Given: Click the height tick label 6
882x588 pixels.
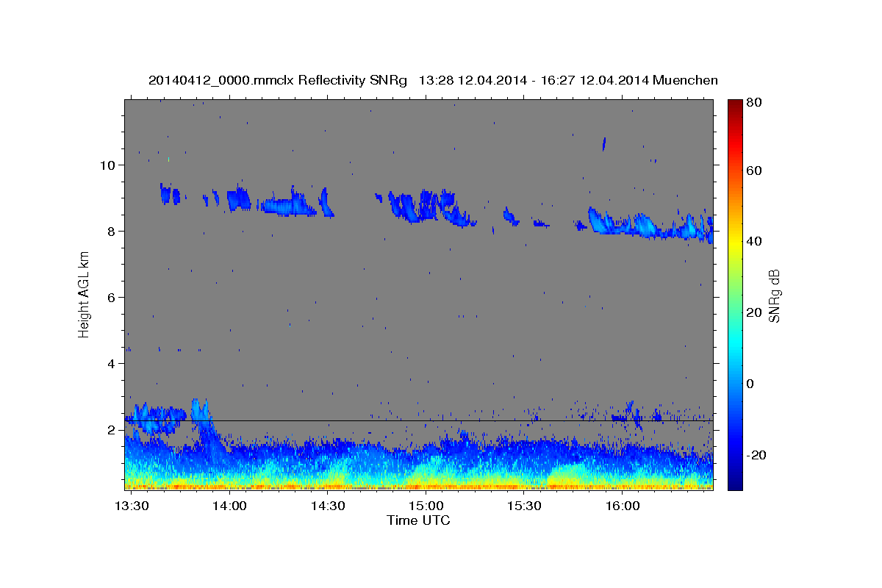Looking at the screenshot, I should tap(111, 297).
